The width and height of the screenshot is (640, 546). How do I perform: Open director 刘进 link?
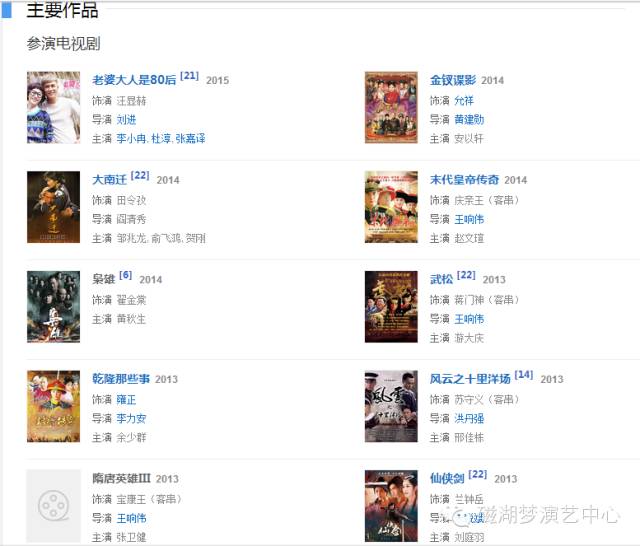coord(127,120)
